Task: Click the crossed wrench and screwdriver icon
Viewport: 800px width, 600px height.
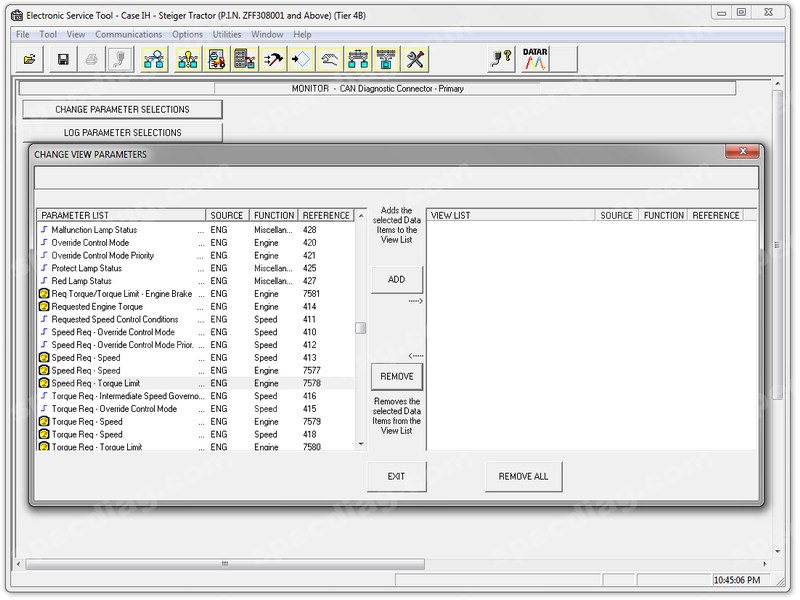Action: 415,60
